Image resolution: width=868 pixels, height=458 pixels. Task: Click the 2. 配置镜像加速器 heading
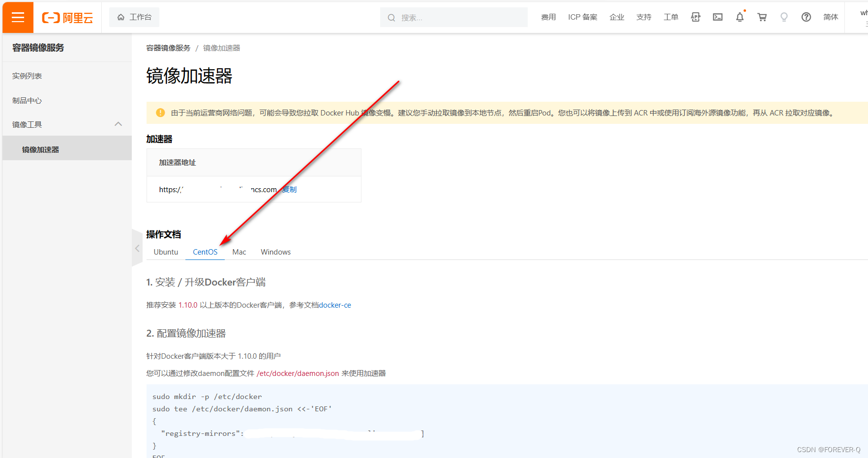pos(186,333)
